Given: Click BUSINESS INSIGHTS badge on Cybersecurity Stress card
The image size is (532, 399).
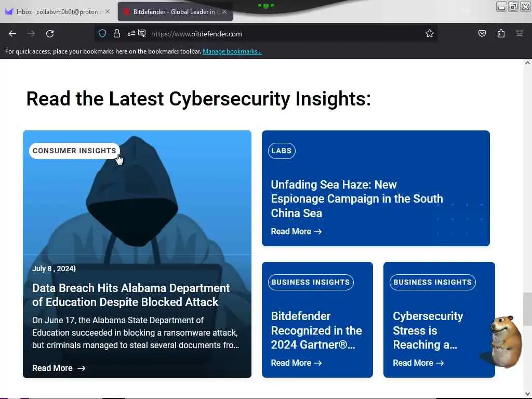Looking at the screenshot, I should [433, 282].
